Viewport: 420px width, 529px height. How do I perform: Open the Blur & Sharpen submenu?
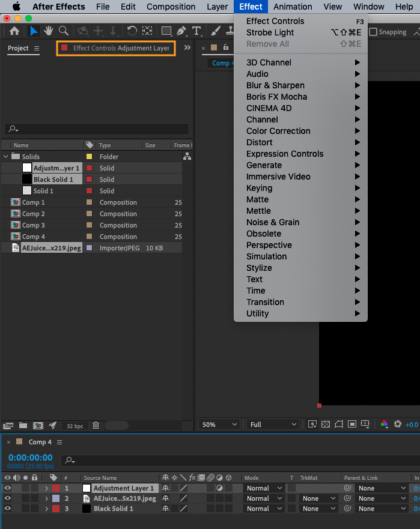[275, 85]
